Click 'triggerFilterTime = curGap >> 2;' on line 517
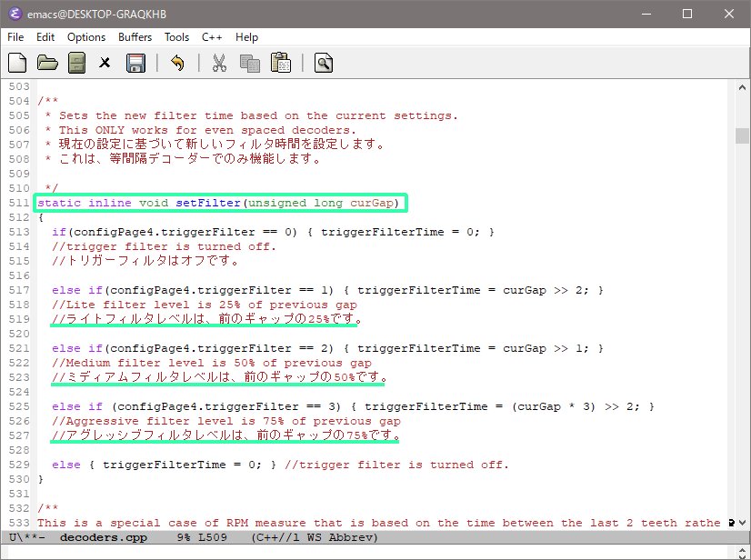The image size is (751, 560). click(473, 290)
